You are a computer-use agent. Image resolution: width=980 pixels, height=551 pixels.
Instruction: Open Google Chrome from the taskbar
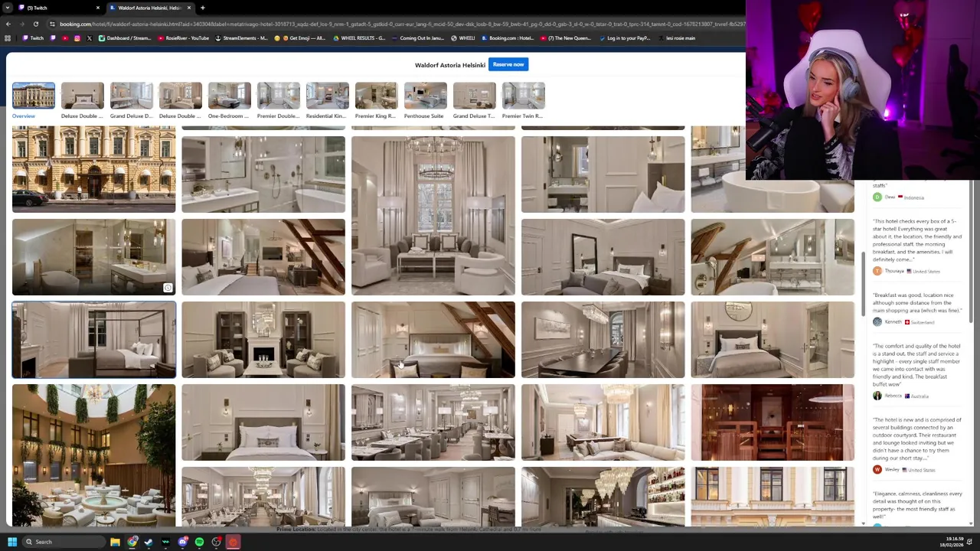pos(132,542)
